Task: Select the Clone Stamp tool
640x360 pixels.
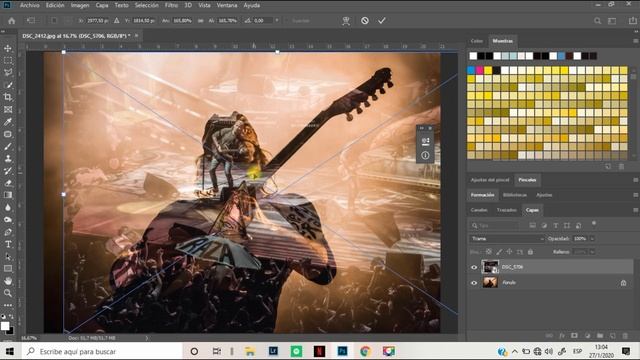Action: click(8, 158)
